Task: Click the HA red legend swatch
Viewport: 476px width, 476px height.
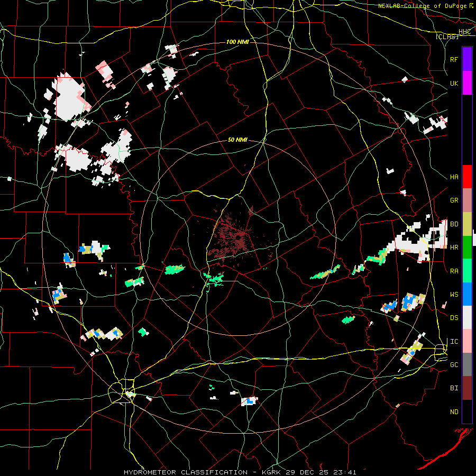Action: [467, 177]
